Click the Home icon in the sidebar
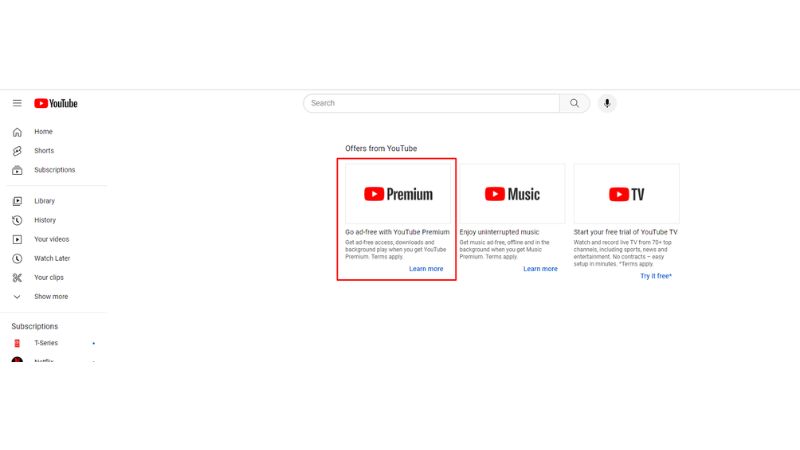 coord(17,132)
